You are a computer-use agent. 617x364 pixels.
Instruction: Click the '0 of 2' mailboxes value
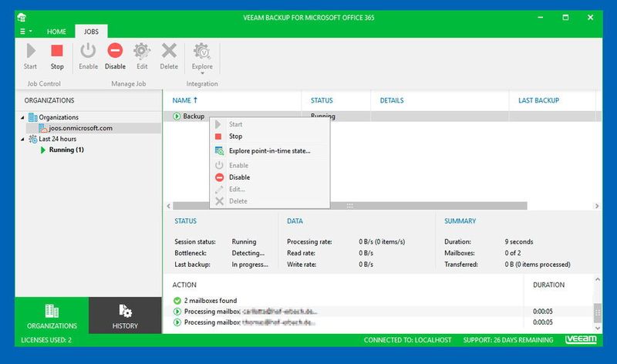513,253
